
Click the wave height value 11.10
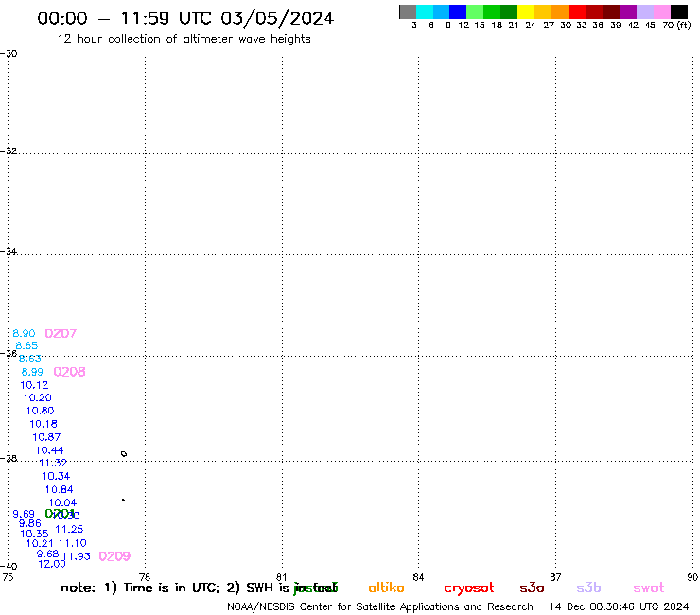(72, 543)
